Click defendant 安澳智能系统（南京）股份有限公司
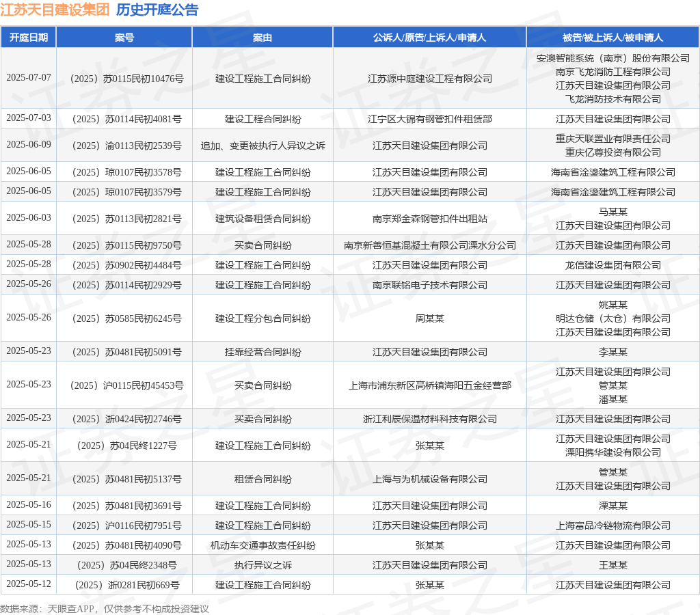 [x=613, y=58]
